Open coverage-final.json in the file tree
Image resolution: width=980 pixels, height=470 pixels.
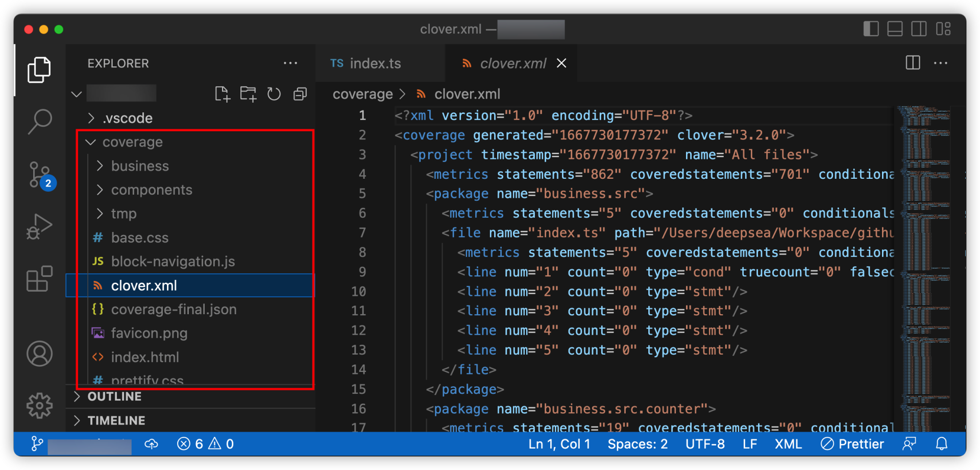click(174, 310)
